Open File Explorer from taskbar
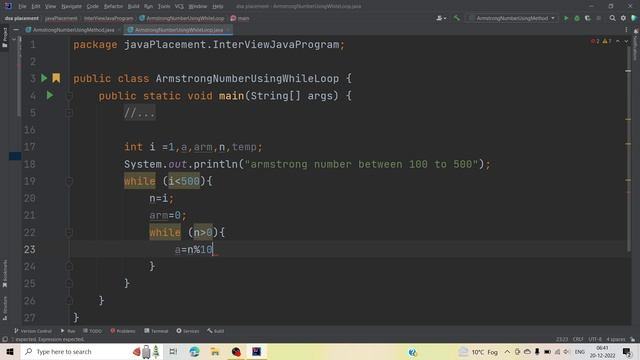Image resolution: width=640 pixels, height=360 pixels. click(x=215, y=352)
